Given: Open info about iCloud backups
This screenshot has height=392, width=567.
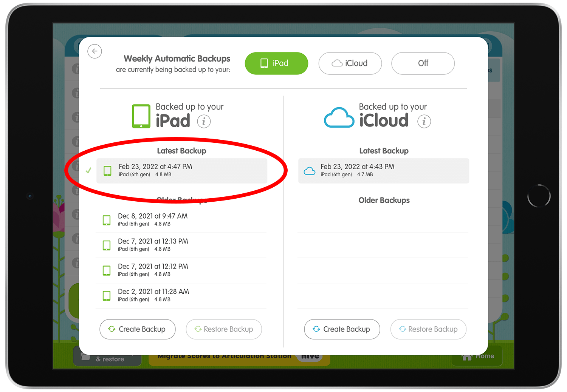Looking at the screenshot, I should tap(424, 121).
